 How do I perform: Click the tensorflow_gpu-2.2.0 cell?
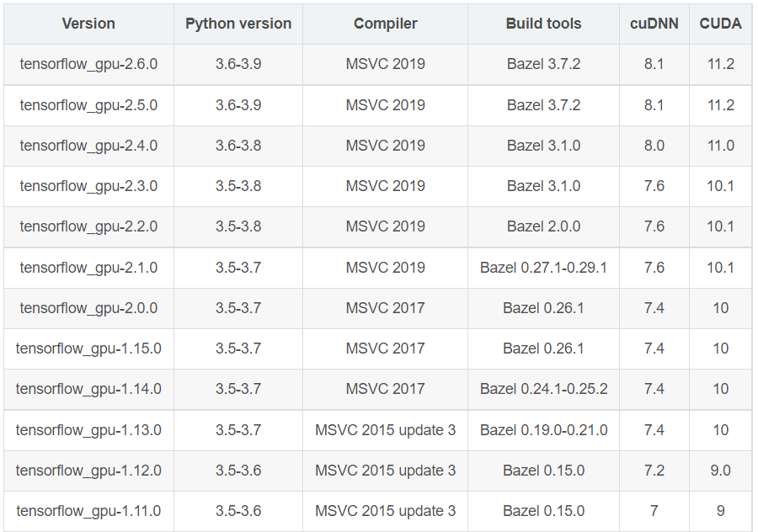pos(88,226)
